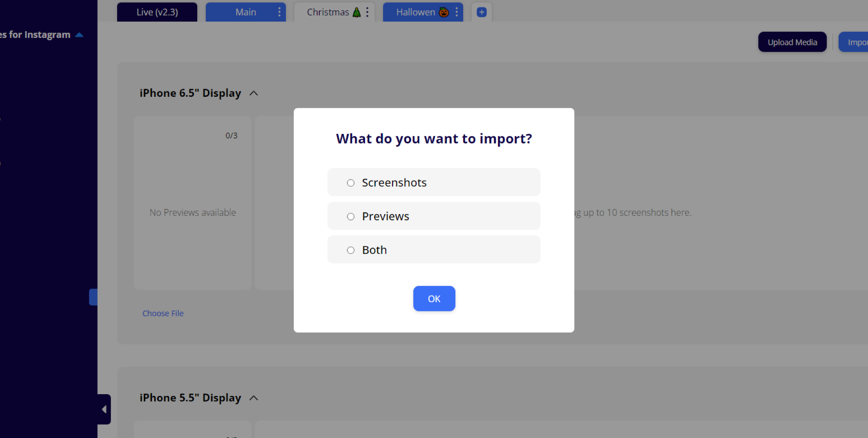
Task: Toggle the app dropdown arrow beside Instagram
Action: 79,35
